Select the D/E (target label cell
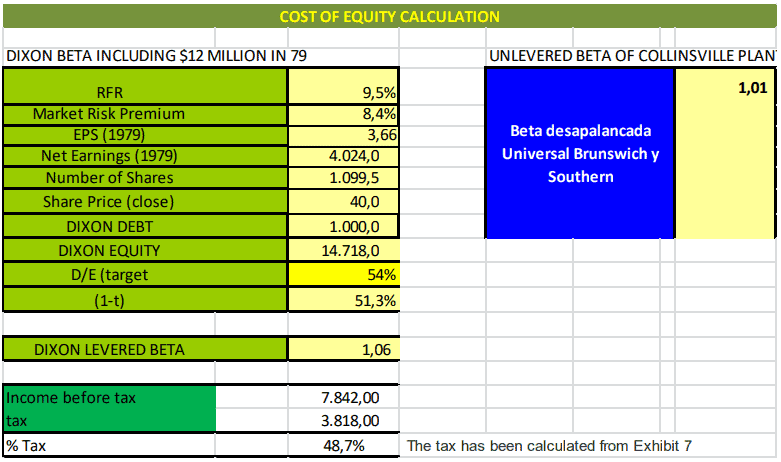Image resolution: width=781 pixels, height=462 pixels. 145,275
